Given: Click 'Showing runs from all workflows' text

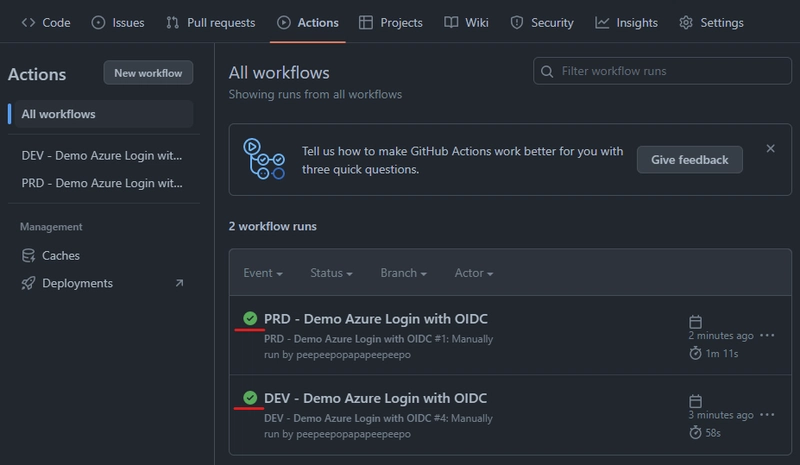Looking at the screenshot, I should coord(315,94).
